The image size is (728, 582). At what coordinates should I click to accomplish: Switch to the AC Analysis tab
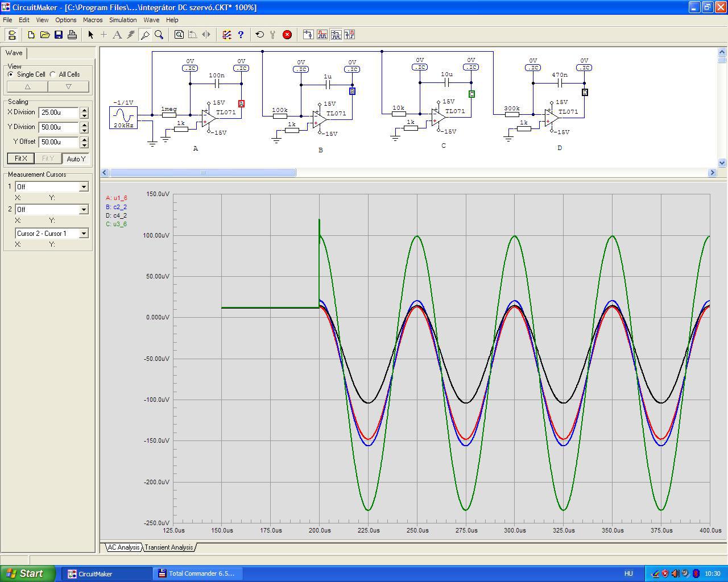tap(123, 547)
